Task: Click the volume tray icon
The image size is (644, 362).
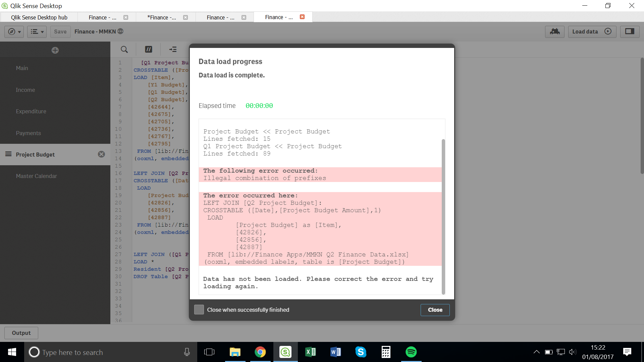Action: pos(573,352)
